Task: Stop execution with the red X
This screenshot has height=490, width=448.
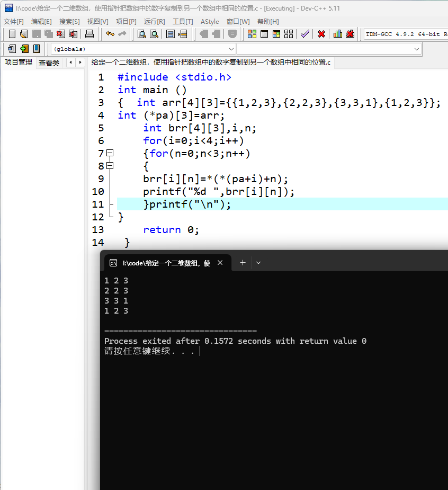Action: (x=321, y=34)
